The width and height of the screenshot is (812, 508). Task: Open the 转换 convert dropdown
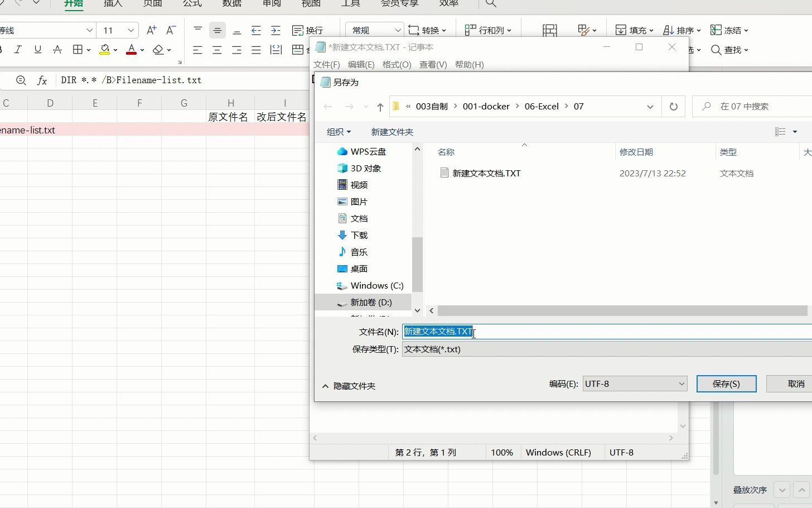[427, 30]
